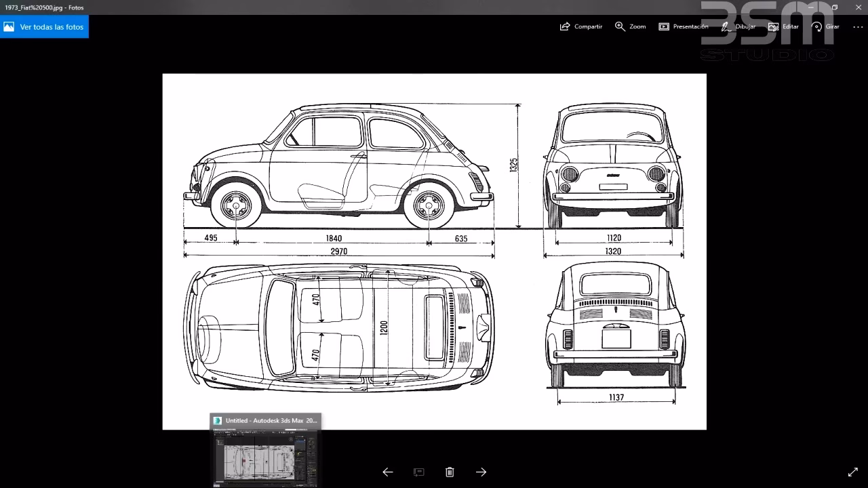Click the delete confirmation trash area again
Image resolution: width=868 pixels, height=488 pixels.
click(449, 472)
